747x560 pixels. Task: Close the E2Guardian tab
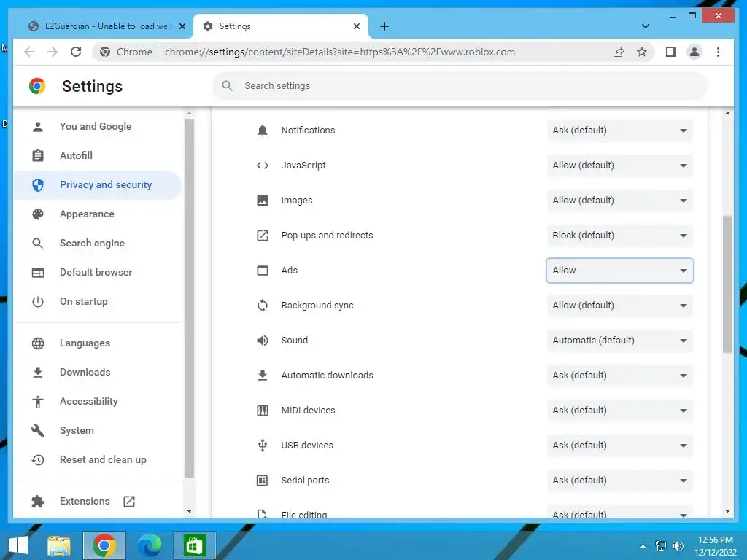182,26
